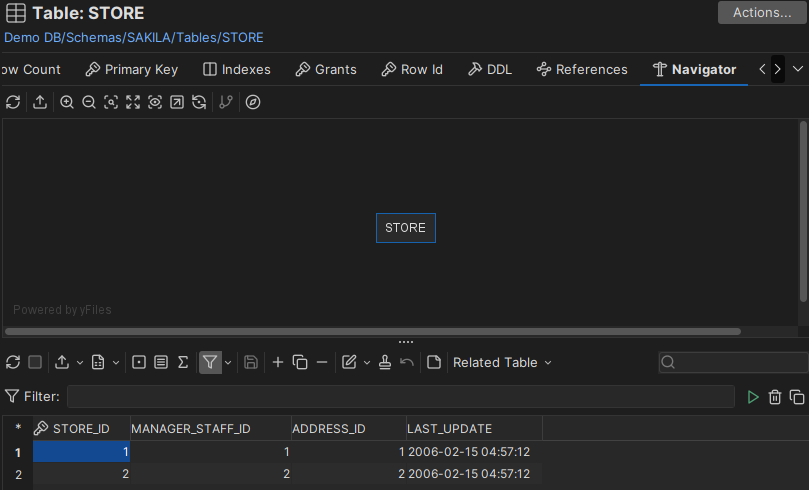Screen dimensions: 809x490
Task: Zoom in on the diagram
Action: [x=67, y=102]
